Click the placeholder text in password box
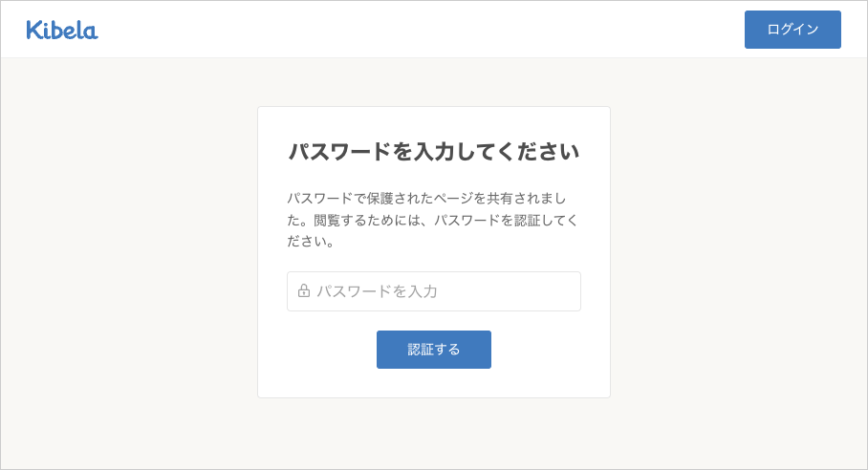Viewport: 868px width, 470px height. [x=377, y=291]
